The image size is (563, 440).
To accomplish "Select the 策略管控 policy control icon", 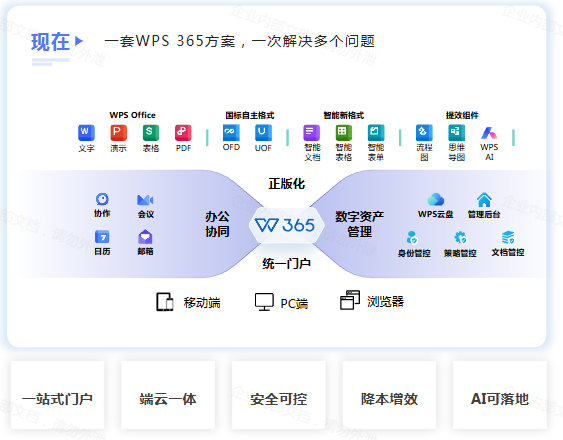I will (460, 237).
